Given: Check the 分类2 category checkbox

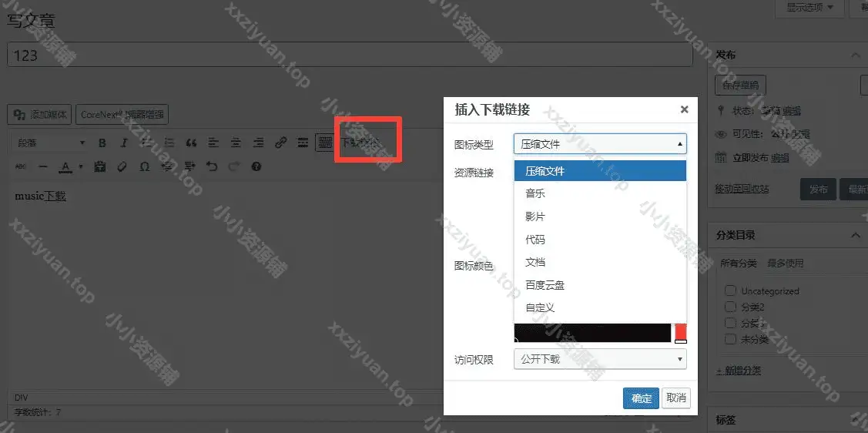Looking at the screenshot, I should tap(730, 307).
